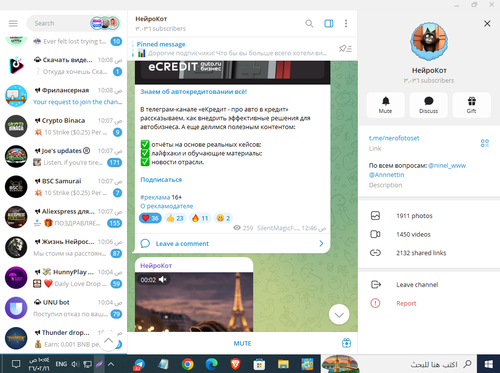
Task: Open the @ninel_www mention
Action: point(447,165)
